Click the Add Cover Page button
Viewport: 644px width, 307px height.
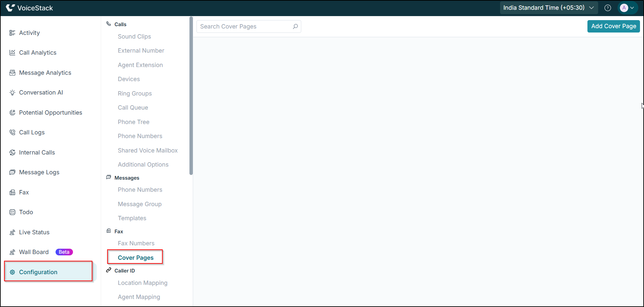613,26
